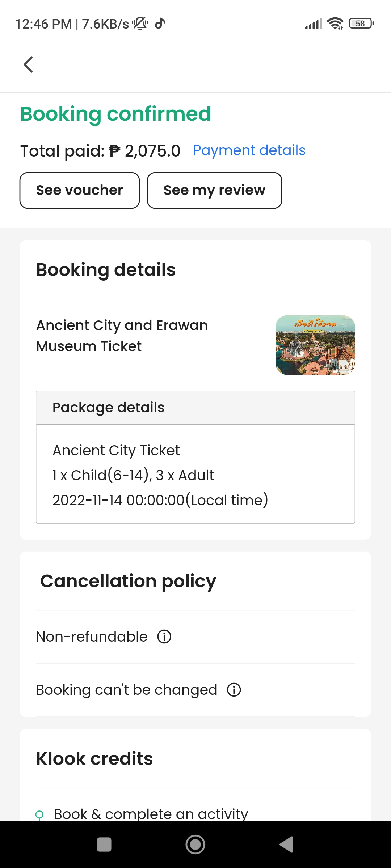Viewport: 391px width, 868px height.
Task: Select the Non-refundable policy row
Action: 92,637
